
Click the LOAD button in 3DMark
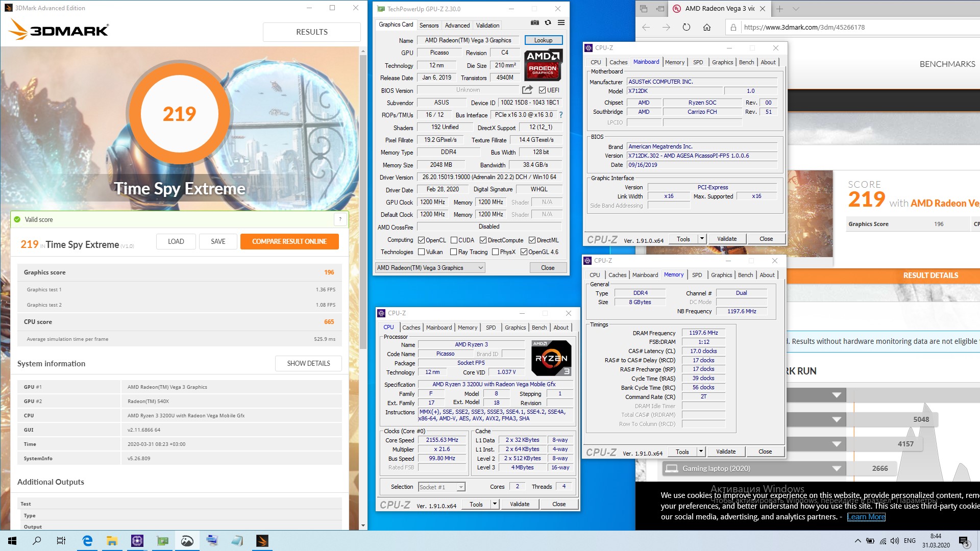pyautogui.click(x=176, y=241)
